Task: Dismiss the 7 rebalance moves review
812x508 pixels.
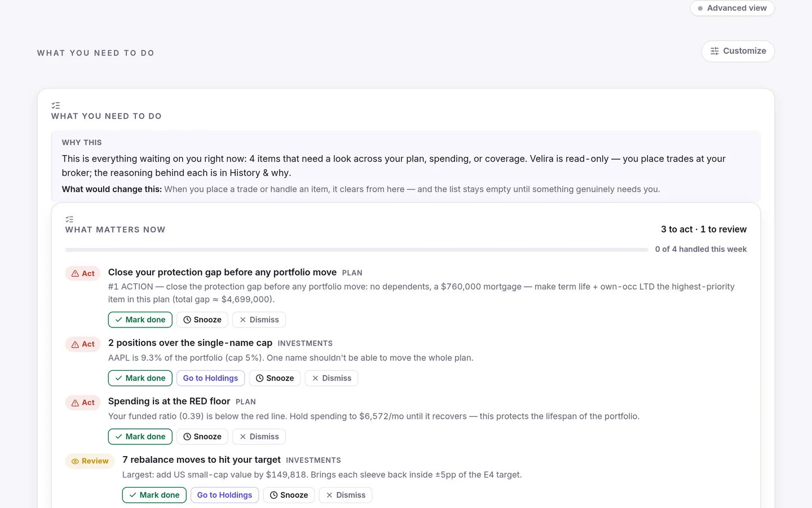Action: (345, 495)
